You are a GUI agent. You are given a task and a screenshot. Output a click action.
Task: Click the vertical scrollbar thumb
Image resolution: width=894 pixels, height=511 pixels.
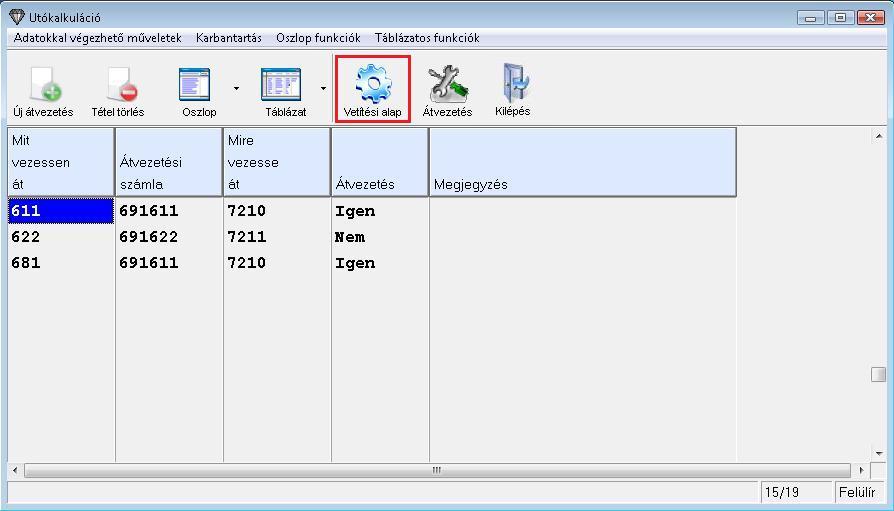(x=878, y=374)
